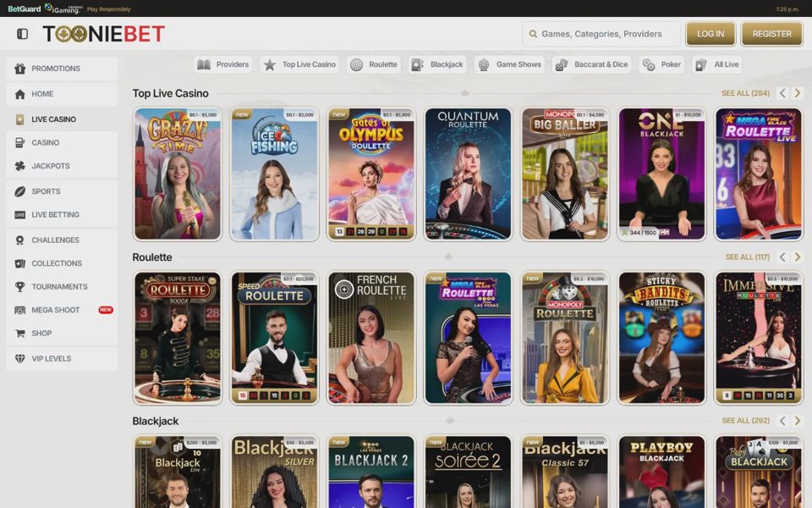The width and height of the screenshot is (812, 508).
Task: Open Challenges medal icon in sidebar
Action: pyautogui.click(x=19, y=240)
